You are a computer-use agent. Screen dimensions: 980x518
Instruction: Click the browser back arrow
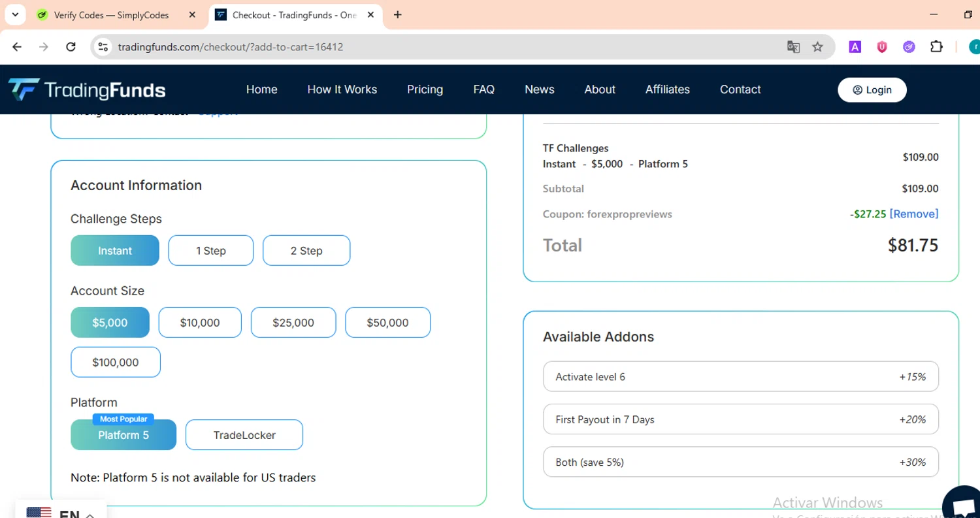pyautogui.click(x=17, y=47)
